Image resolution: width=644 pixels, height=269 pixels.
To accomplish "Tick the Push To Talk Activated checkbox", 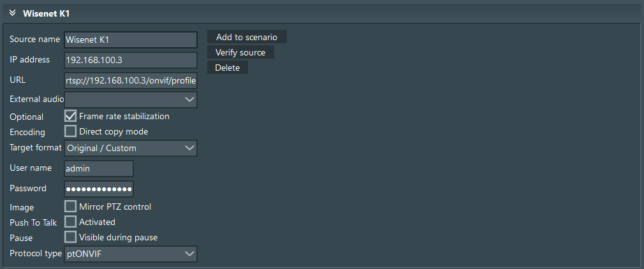I will point(71,222).
